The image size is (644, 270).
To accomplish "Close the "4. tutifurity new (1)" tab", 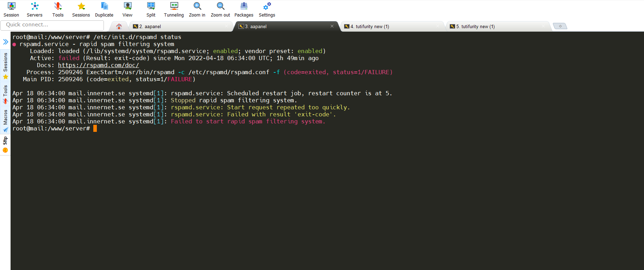I will 438,26.
